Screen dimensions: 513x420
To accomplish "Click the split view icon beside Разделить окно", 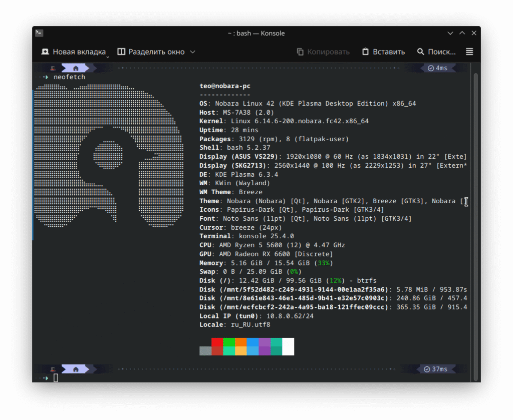I will pyautogui.click(x=121, y=52).
